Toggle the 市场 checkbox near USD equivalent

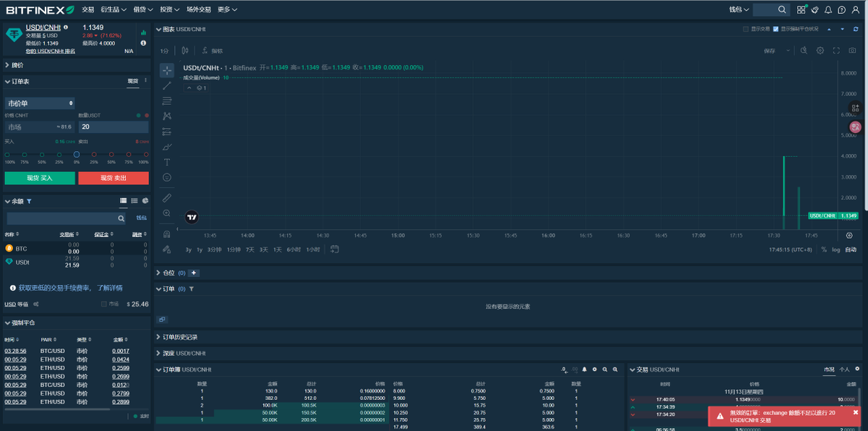[104, 304]
